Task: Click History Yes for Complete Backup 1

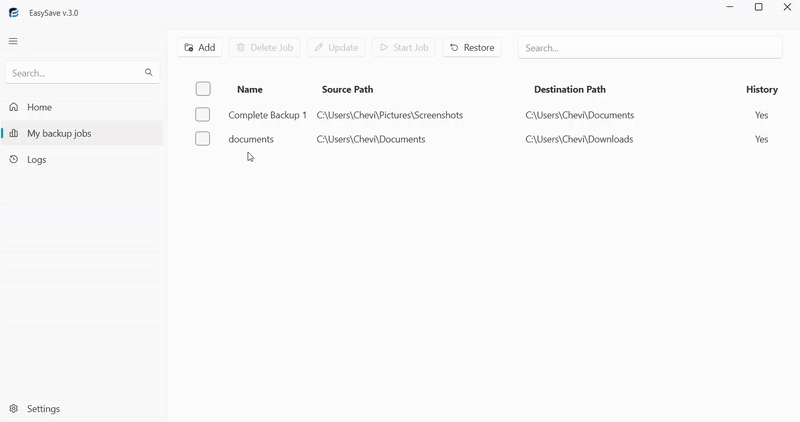Action: (761, 115)
